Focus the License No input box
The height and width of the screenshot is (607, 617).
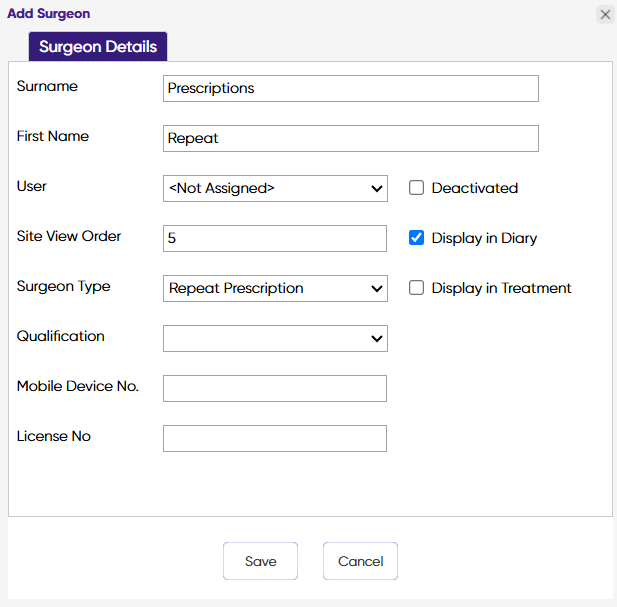[274, 438]
